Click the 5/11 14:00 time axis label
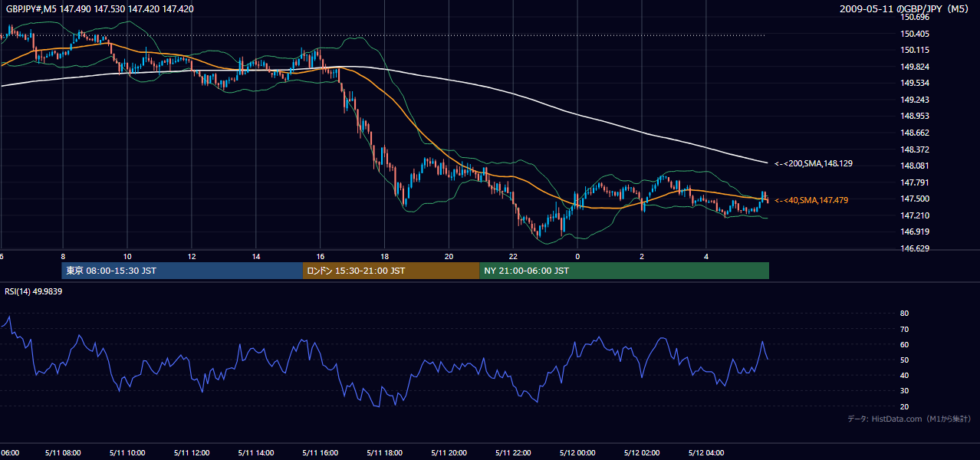The image size is (980, 460). [256, 452]
